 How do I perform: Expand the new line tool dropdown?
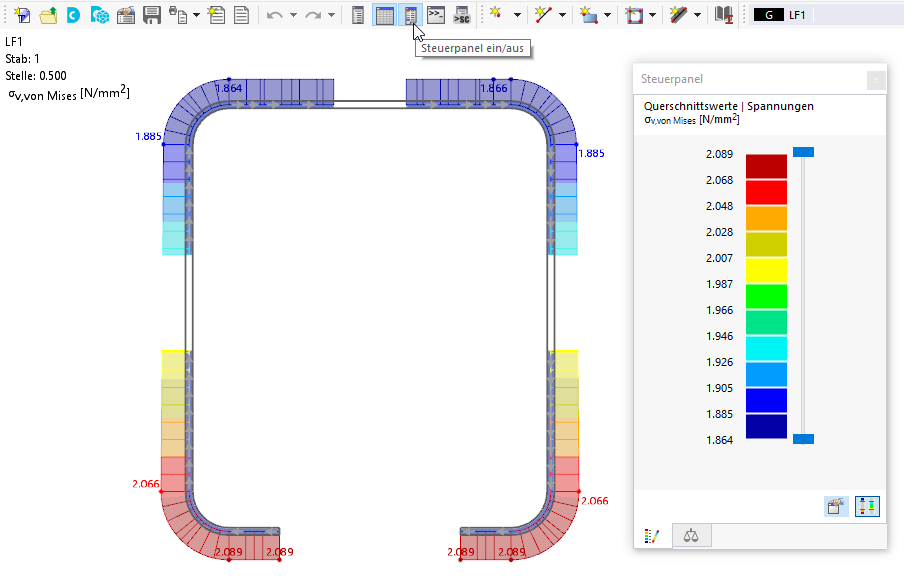pyautogui.click(x=562, y=15)
